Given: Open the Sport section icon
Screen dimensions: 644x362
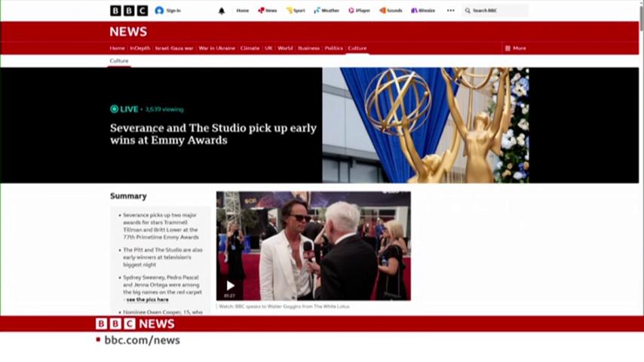Looking at the screenshot, I should [289, 11].
